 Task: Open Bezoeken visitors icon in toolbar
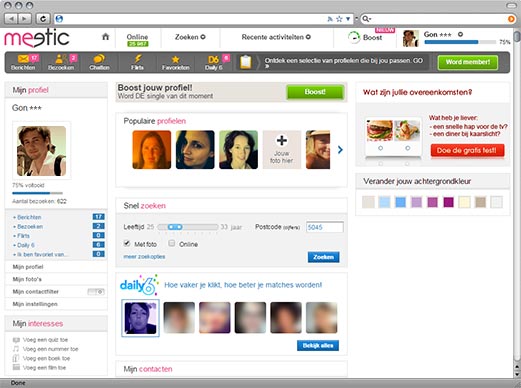[61, 59]
